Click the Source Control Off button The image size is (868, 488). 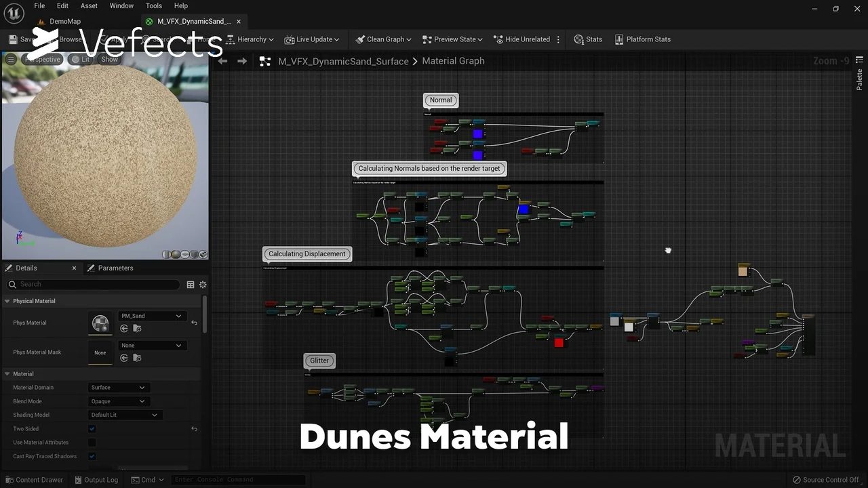tap(825, 480)
